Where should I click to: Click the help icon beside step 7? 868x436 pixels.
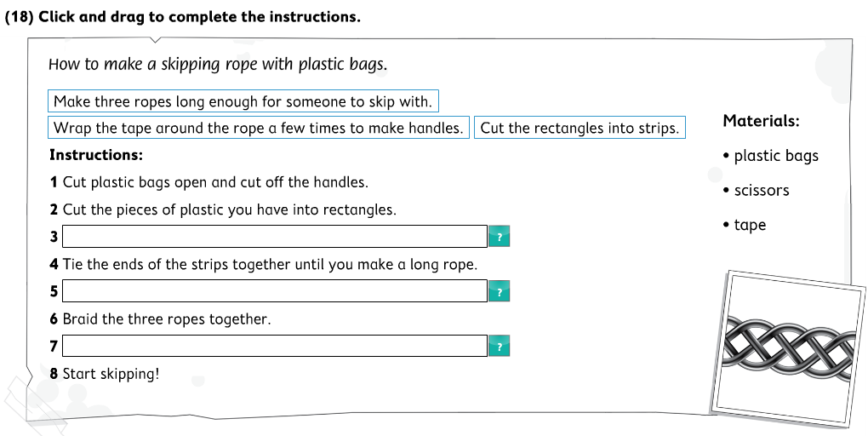499,347
